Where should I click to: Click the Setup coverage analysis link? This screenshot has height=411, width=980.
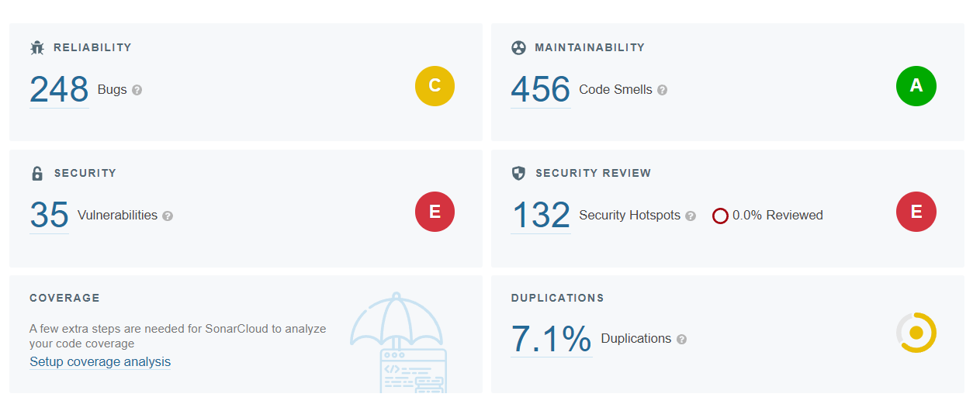pyautogui.click(x=100, y=362)
